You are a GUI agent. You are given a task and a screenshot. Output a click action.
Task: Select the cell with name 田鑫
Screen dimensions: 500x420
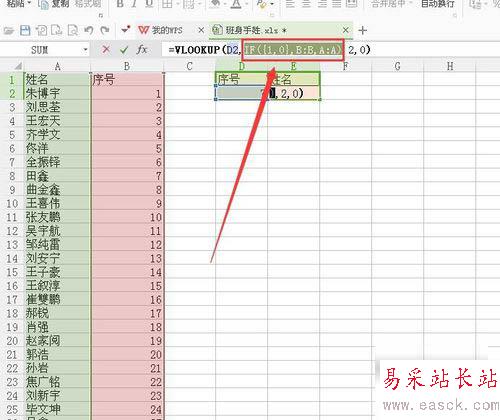tap(57, 176)
